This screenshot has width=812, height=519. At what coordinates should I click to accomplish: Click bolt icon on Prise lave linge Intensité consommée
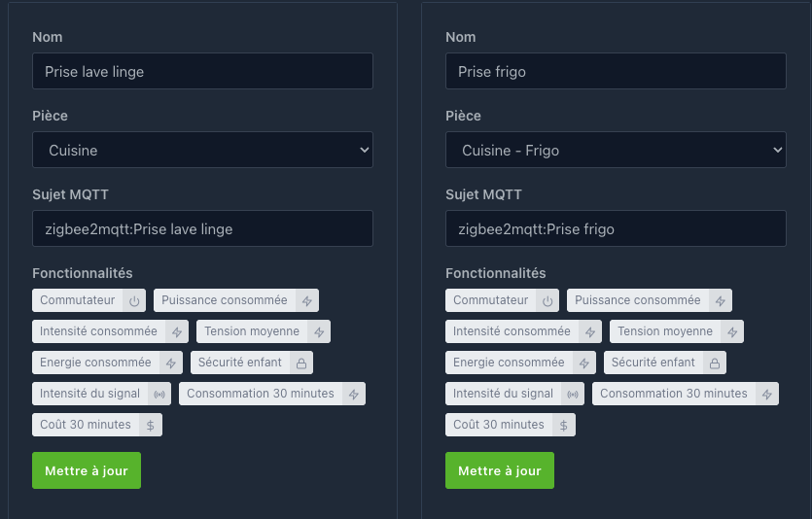pyautogui.click(x=177, y=332)
